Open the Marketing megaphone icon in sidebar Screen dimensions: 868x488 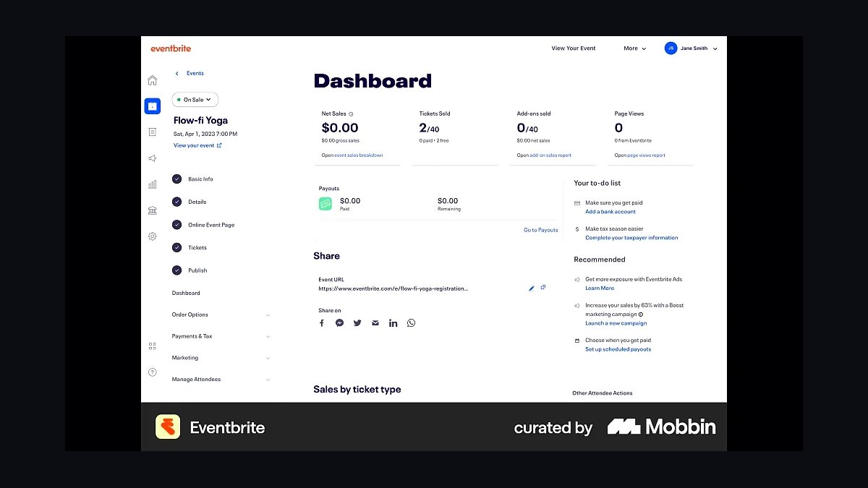coord(152,158)
